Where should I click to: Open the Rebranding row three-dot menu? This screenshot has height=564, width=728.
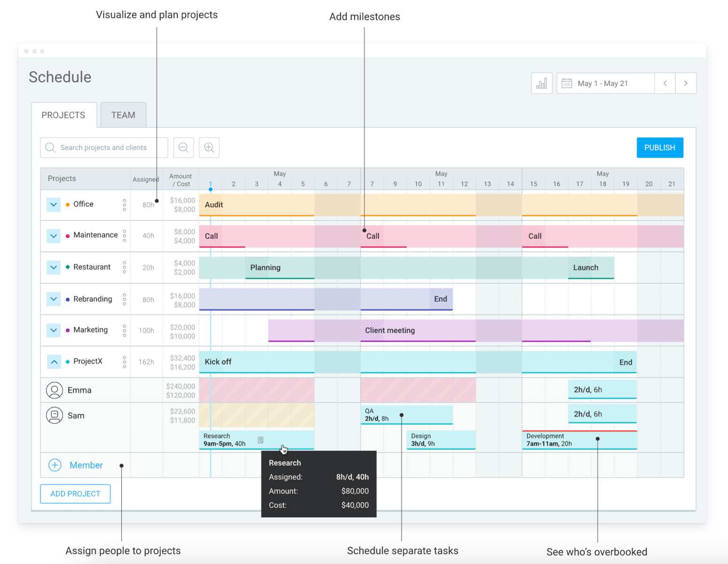(x=124, y=299)
